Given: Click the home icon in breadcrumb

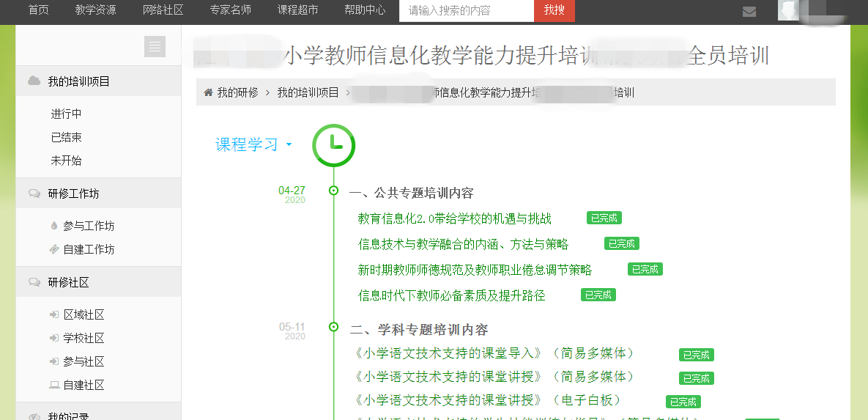Looking at the screenshot, I should click(x=209, y=92).
